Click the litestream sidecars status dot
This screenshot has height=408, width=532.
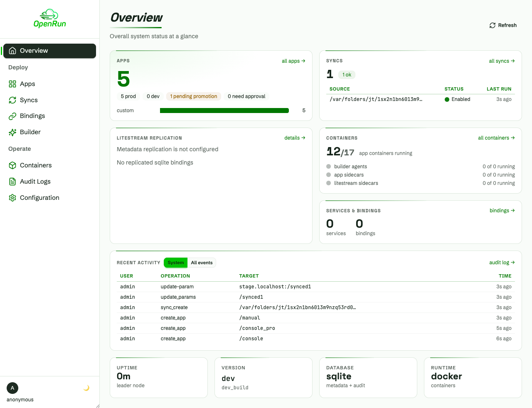(x=329, y=183)
